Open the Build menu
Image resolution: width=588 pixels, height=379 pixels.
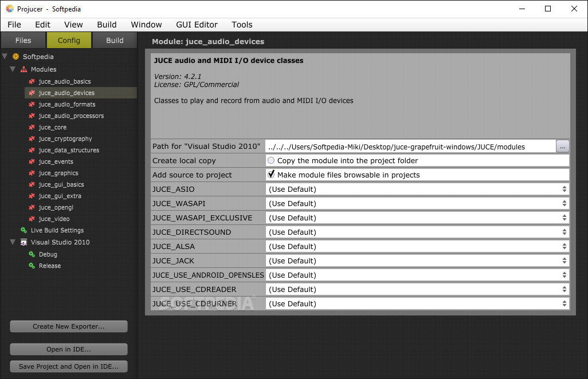click(x=107, y=25)
